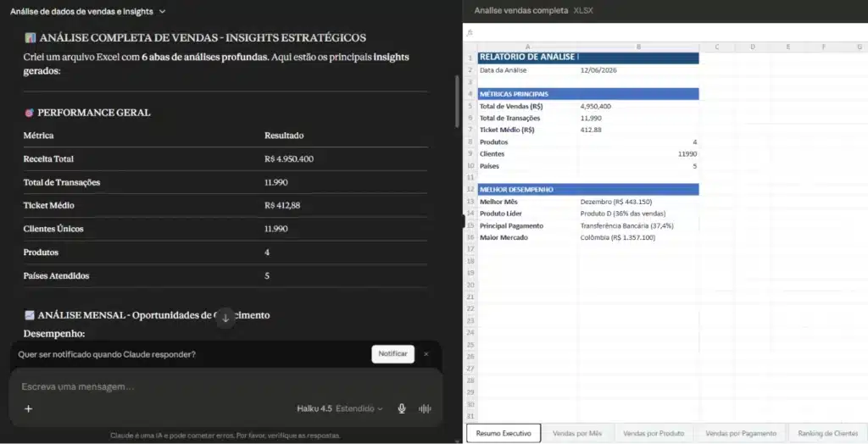
Task: Click R$ 412,88 value in chat table
Action: (x=282, y=205)
